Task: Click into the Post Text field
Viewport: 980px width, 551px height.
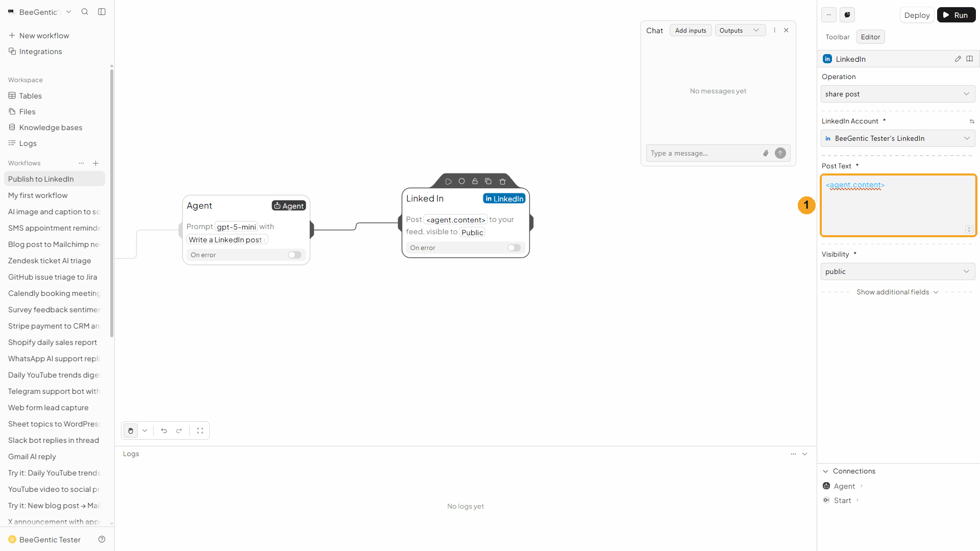Action: 898,206
